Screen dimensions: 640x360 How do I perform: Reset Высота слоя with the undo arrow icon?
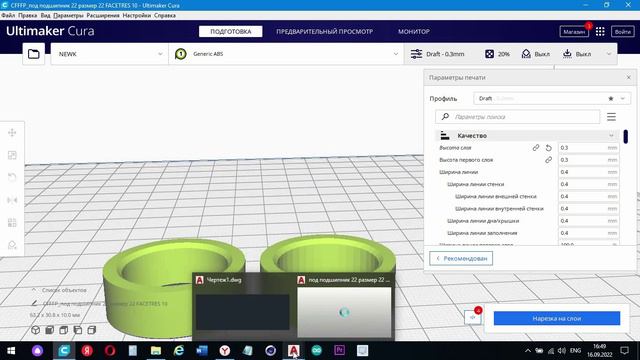point(549,148)
